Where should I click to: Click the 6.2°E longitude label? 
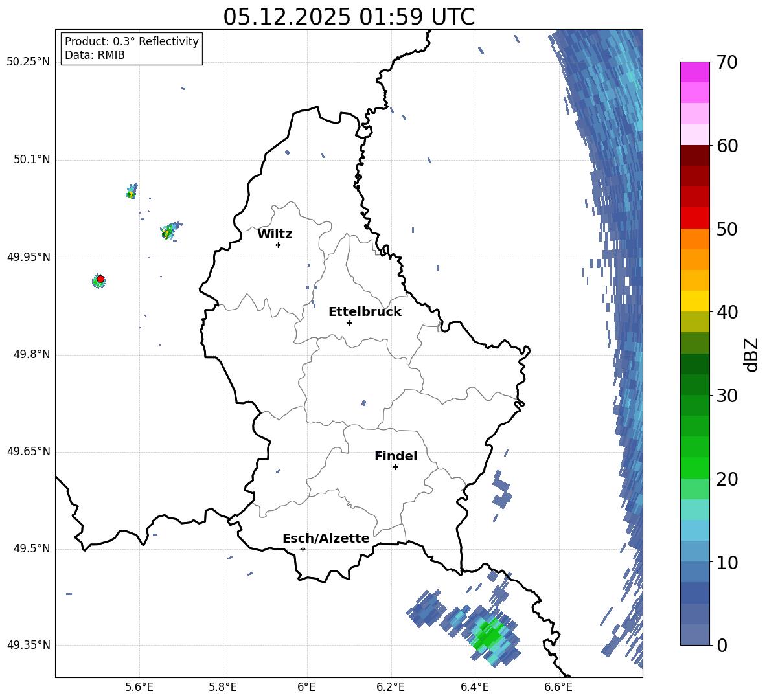[x=391, y=687]
